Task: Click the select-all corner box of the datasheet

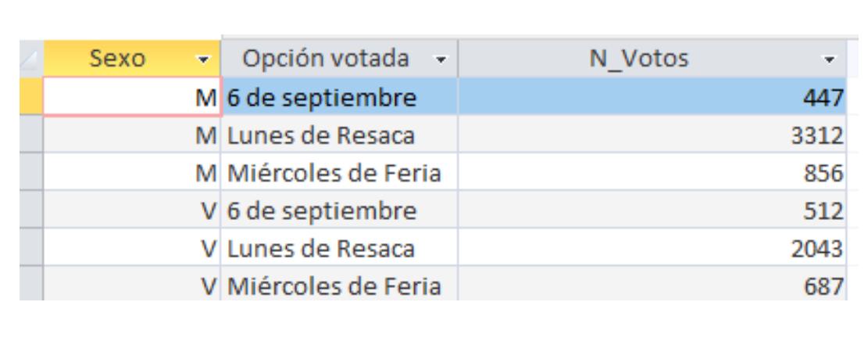Action: click(x=31, y=59)
